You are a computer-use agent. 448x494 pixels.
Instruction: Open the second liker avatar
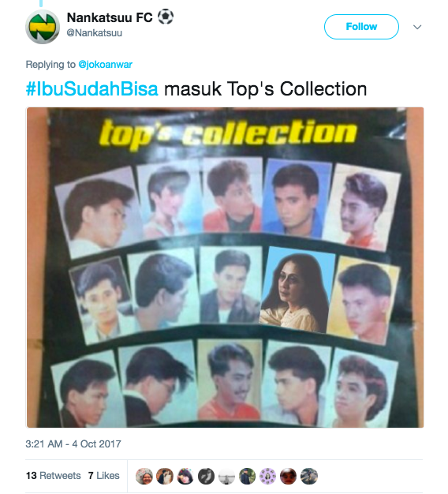(165, 476)
